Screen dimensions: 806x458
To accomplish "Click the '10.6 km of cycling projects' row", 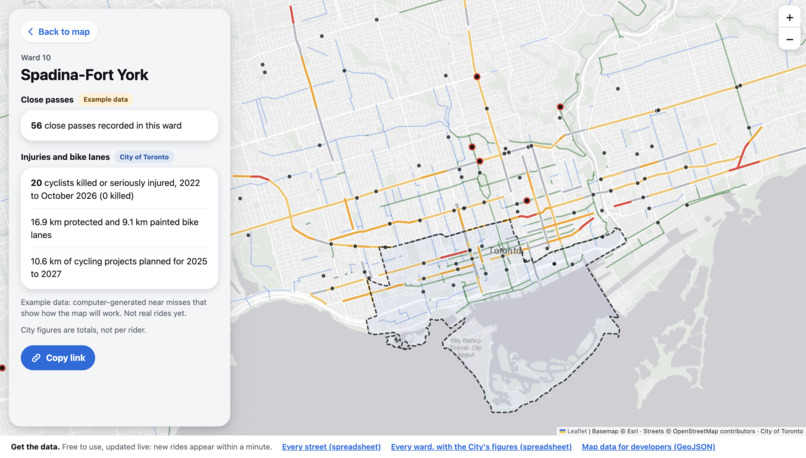I will 119,267.
